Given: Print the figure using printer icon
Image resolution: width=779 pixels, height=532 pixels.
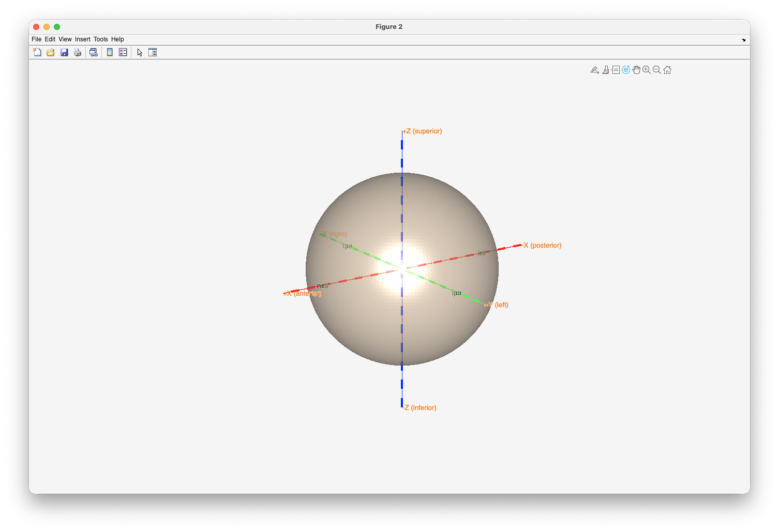Looking at the screenshot, I should tap(78, 52).
